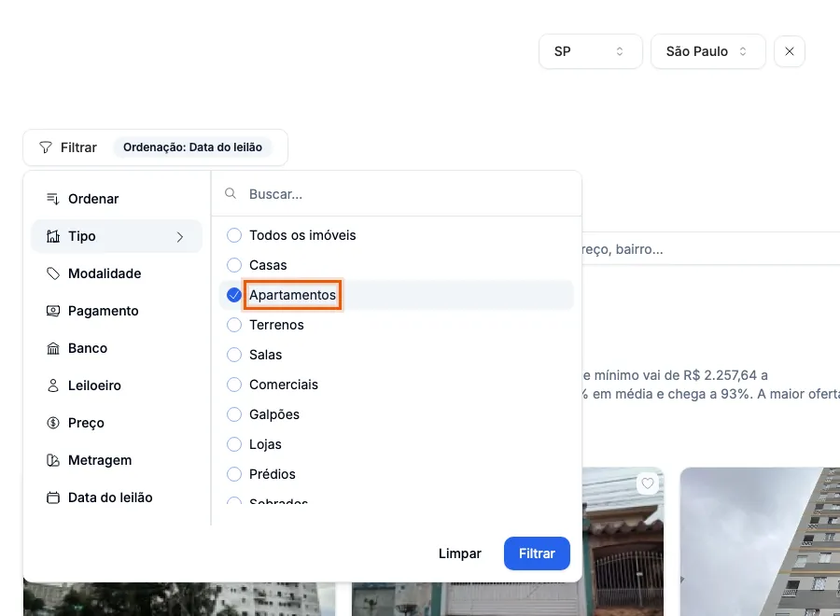The width and height of the screenshot is (840, 616).
Task: Select the Casas radio option
Action: tap(234, 265)
